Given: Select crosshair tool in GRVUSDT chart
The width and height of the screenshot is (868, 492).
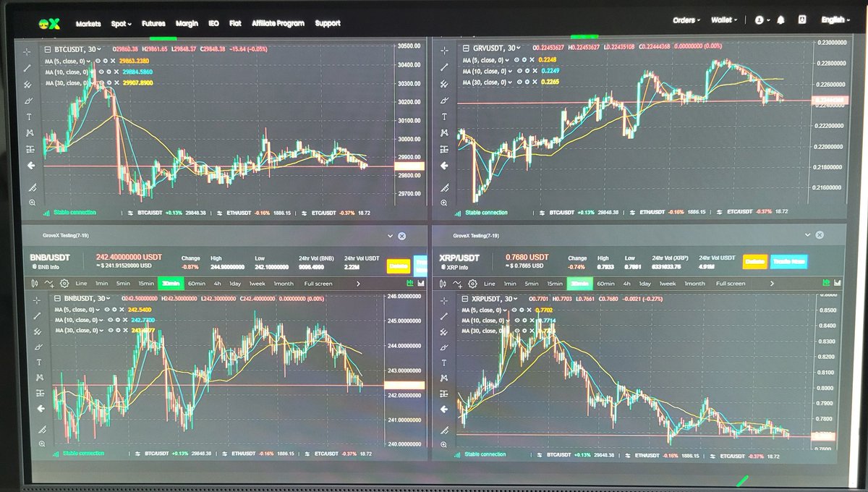Looking at the screenshot, I should [443, 51].
